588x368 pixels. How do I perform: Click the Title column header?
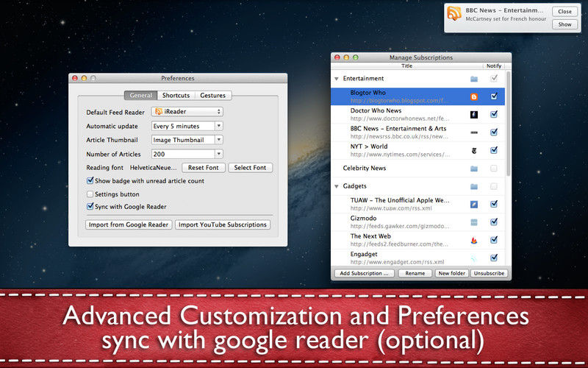tap(407, 66)
